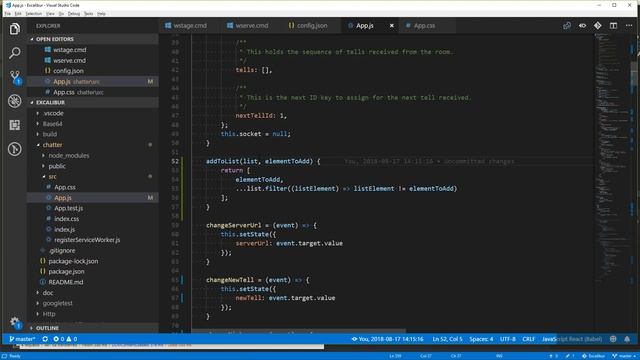This screenshot has height=360, width=640.
Task: Click the master branch indicator in status bar
Action: 22,339
